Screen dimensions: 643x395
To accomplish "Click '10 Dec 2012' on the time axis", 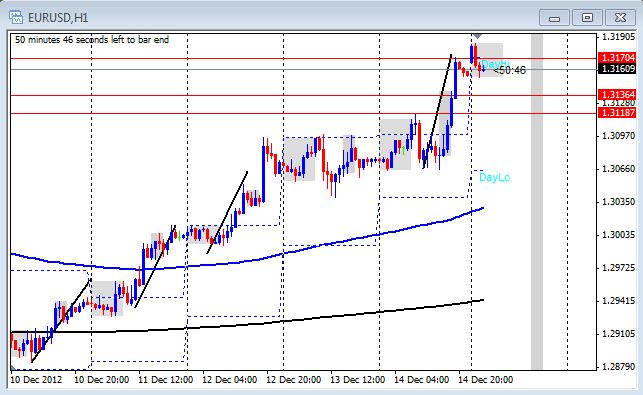I will click(36, 379).
